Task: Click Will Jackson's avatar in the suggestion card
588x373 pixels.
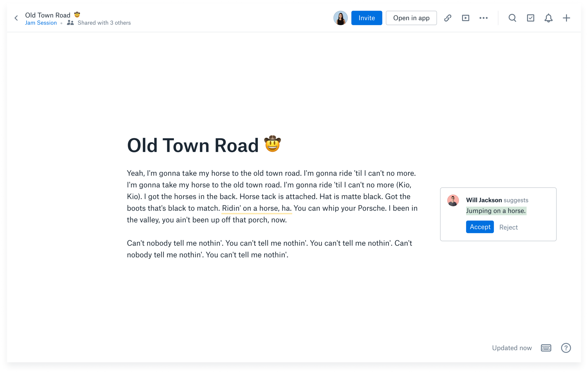Action: point(453,201)
